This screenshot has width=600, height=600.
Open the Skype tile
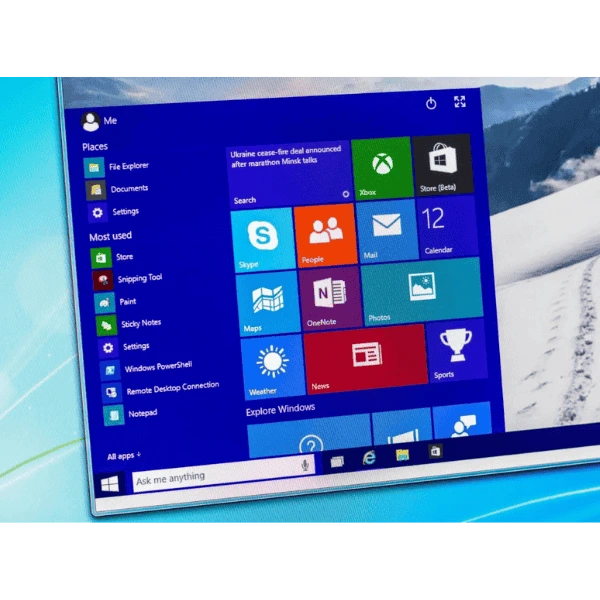263,240
